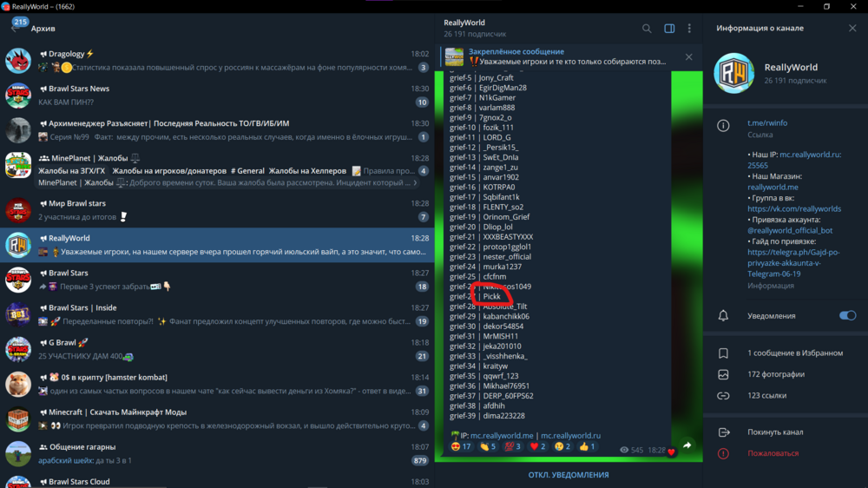Open the Dragology chat

point(217,61)
